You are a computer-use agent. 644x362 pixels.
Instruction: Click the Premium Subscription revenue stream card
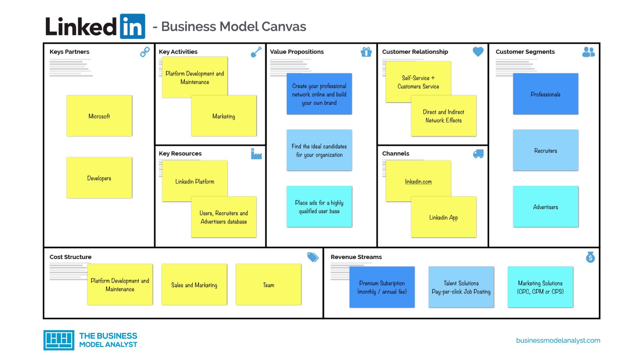pos(382,287)
